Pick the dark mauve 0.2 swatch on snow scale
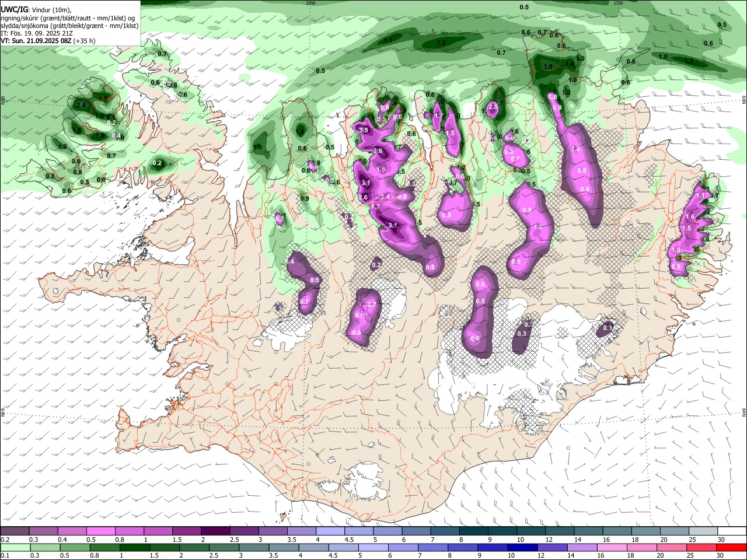 (x=15, y=531)
